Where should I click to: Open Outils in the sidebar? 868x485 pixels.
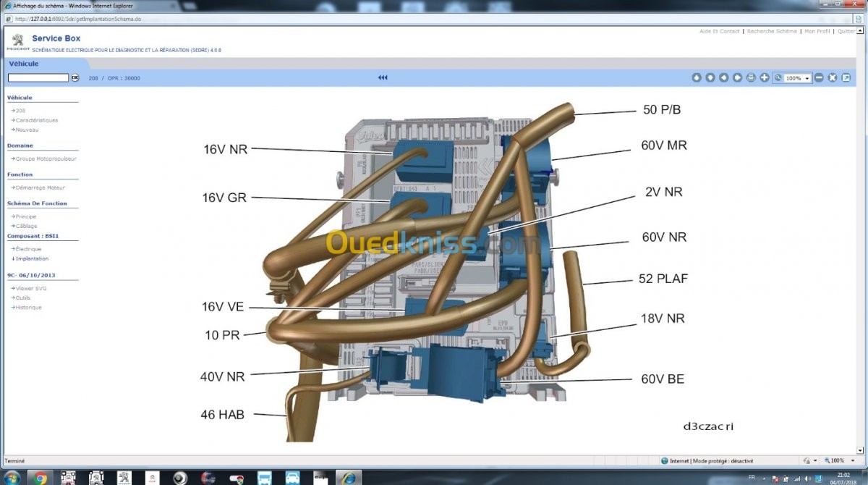[24, 298]
